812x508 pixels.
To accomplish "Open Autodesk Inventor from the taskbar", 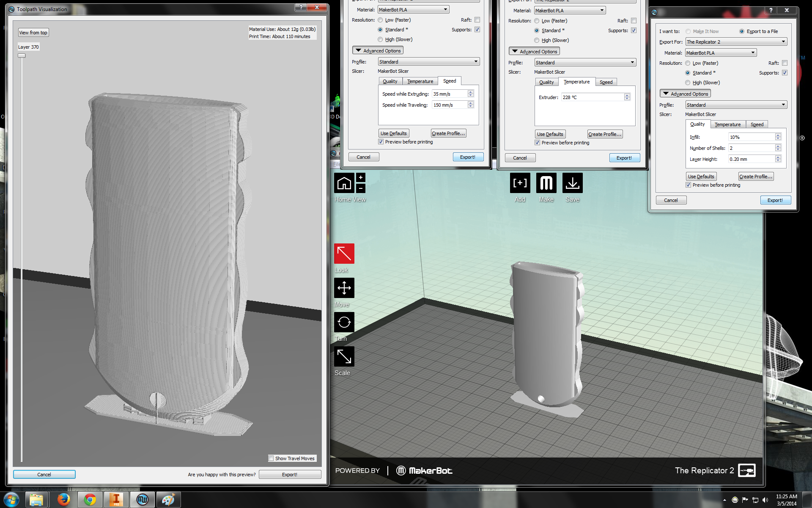I will pyautogui.click(x=116, y=500).
